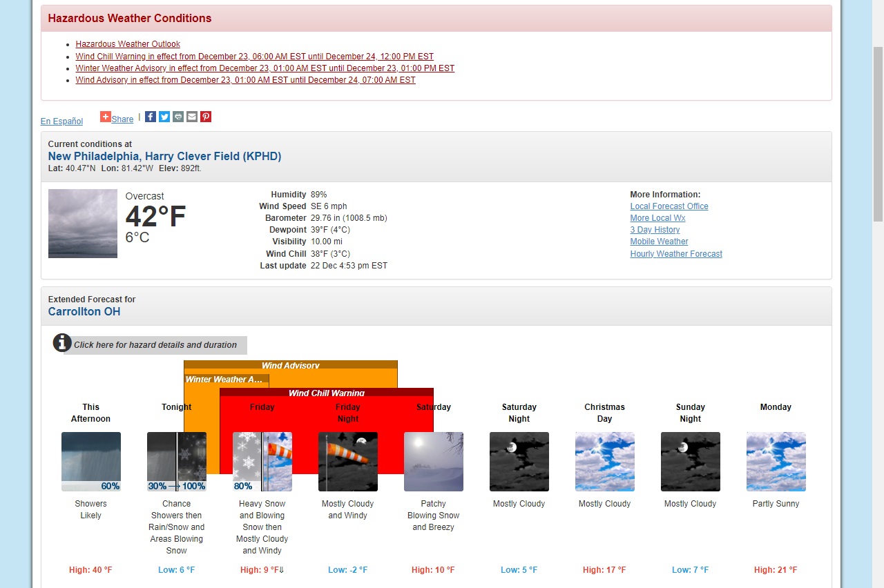The height and width of the screenshot is (588, 884).
Task: Click the 'High: 17 °F' value
Action: pyautogui.click(x=604, y=570)
